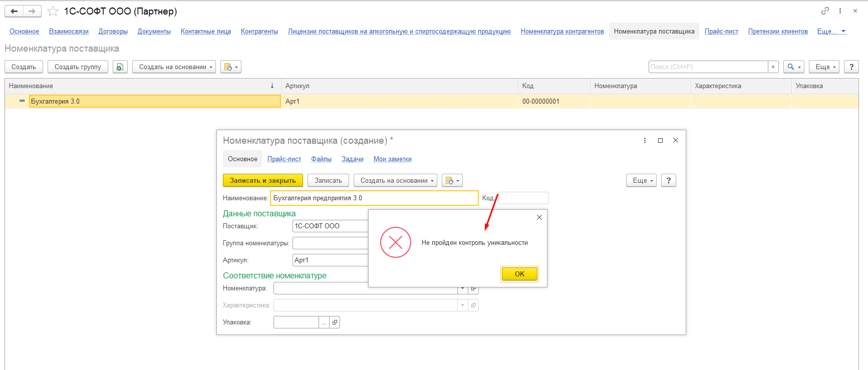868x370 pixels.
Task: Open three-dot menu of the creation dialog
Action: [x=645, y=141]
